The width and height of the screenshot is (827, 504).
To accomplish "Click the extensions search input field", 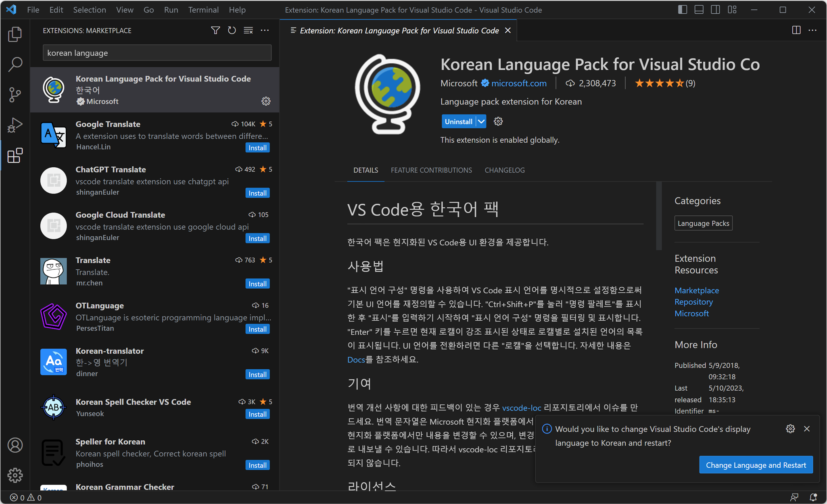I will click(x=157, y=53).
